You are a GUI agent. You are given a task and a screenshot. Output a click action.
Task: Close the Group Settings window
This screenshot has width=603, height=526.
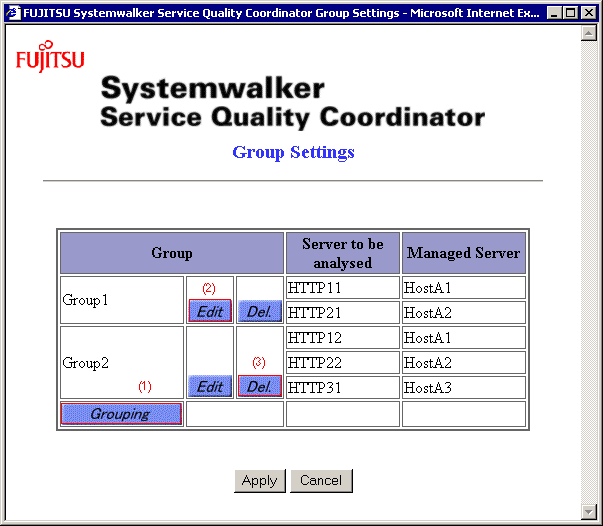(x=588, y=13)
